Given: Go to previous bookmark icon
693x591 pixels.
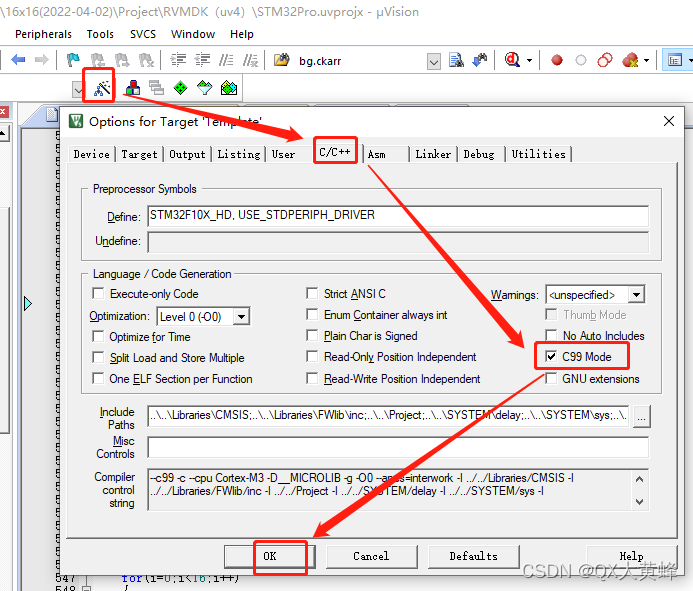Looking at the screenshot, I should point(97,60).
